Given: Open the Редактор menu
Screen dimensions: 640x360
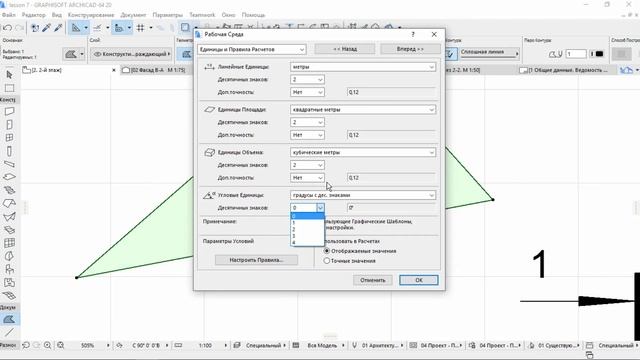Looking at the screenshot, I should 34,15.
